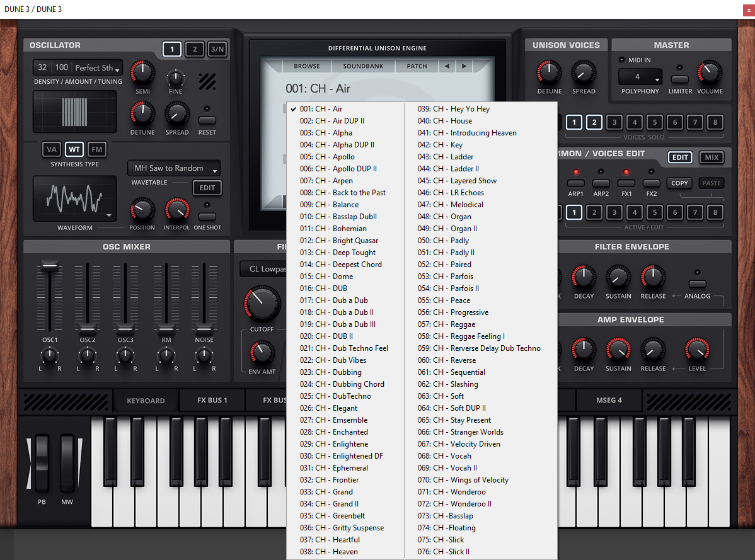The height and width of the screenshot is (560, 755).
Task: Click the MIX button in Voices Edit
Action: tap(712, 157)
